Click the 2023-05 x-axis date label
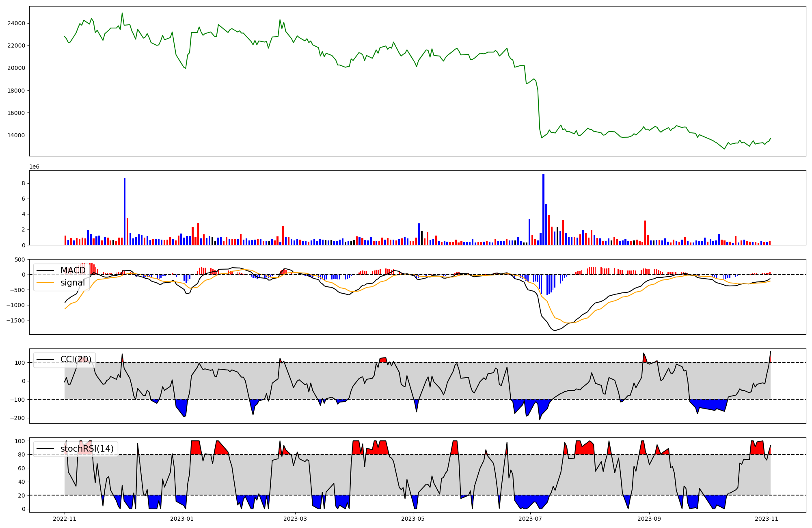 coord(413,519)
